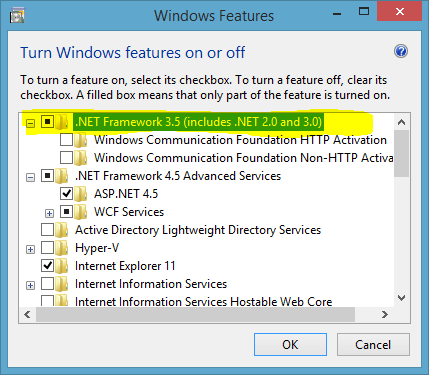Enable the Hyper-V checkbox
429x375 pixels.
coord(47,248)
